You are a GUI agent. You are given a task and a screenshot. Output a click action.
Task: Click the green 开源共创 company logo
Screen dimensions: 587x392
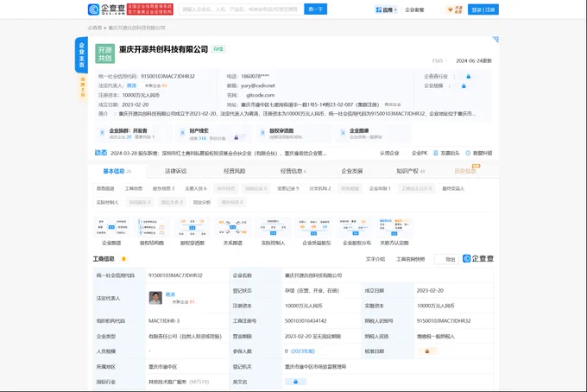coord(104,54)
